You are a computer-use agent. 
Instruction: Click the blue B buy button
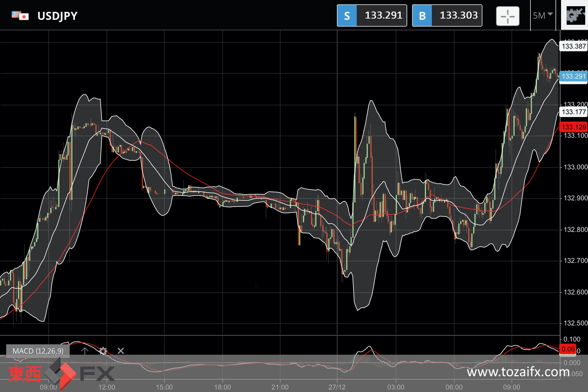point(422,15)
